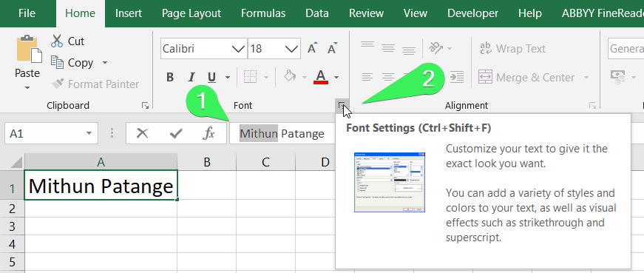The image size is (644, 273).
Task: Click the Select All corner triangle
Action: tap(17, 162)
